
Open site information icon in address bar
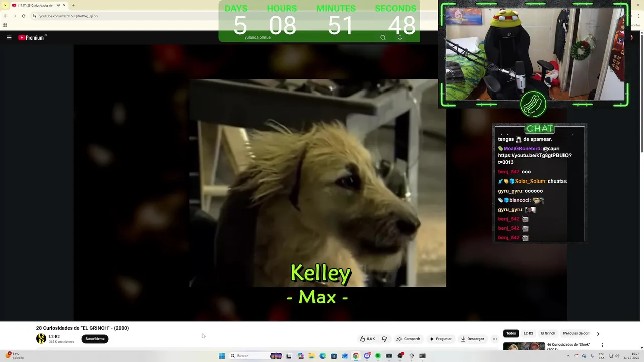34,16
